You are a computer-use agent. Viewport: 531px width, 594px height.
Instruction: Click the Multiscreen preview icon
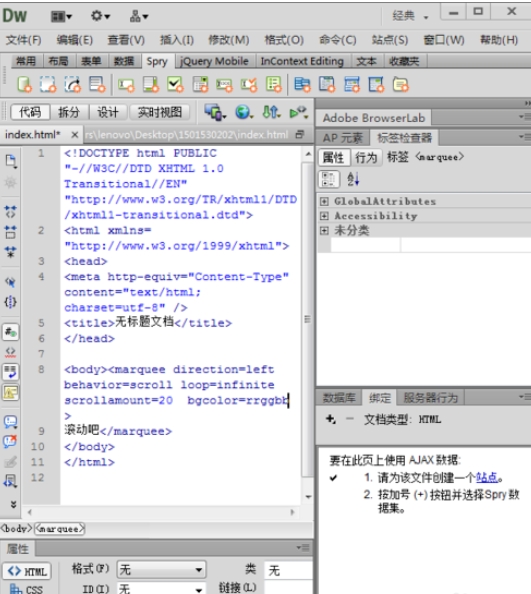coord(215,112)
